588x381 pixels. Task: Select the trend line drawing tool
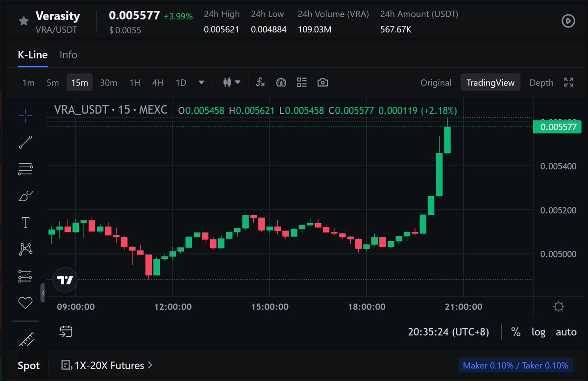[25, 142]
